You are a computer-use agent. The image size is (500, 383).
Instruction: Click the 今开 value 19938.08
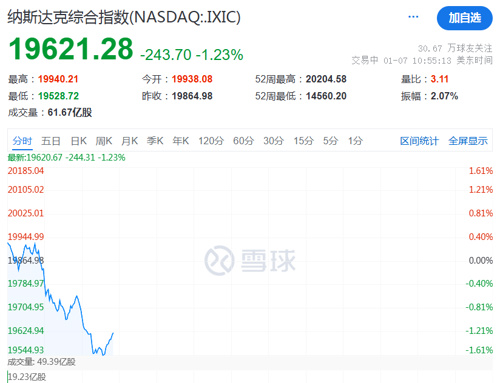click(x=192, y=79)
